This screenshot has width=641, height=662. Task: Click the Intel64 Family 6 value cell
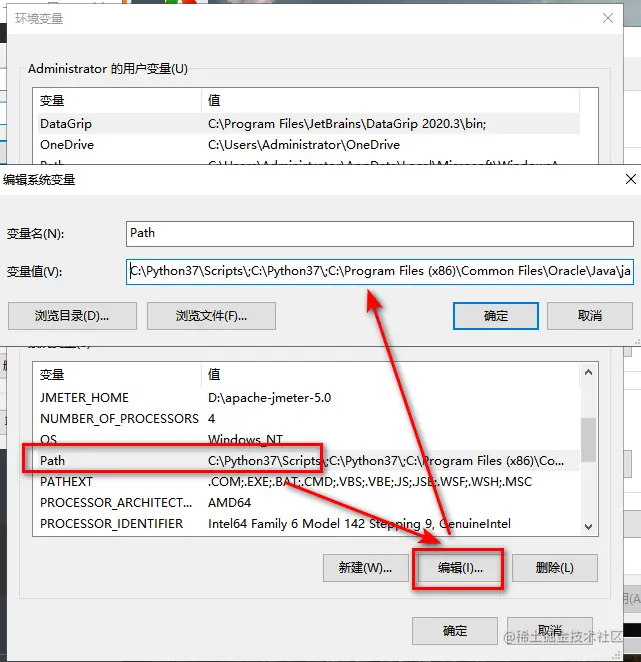359,524
